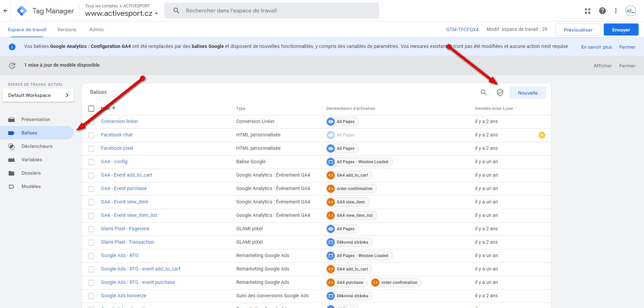Select the Espace de travail tab
Viewport: 644px width, 308px height.
27,29
